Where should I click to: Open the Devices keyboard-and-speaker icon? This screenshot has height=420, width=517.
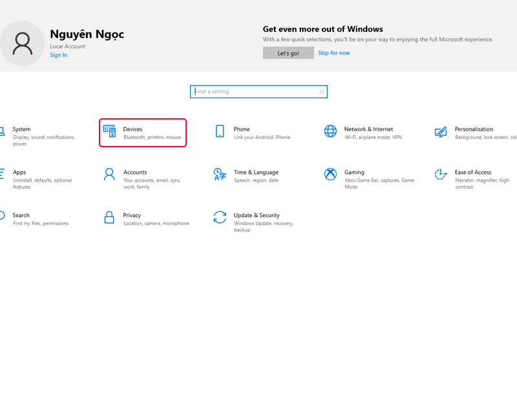[x=109, y=131]
